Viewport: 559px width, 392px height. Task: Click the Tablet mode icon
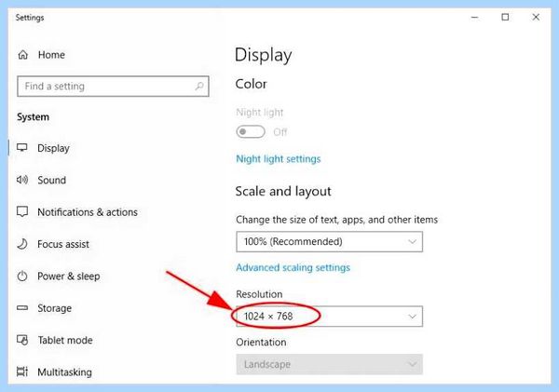22,340
